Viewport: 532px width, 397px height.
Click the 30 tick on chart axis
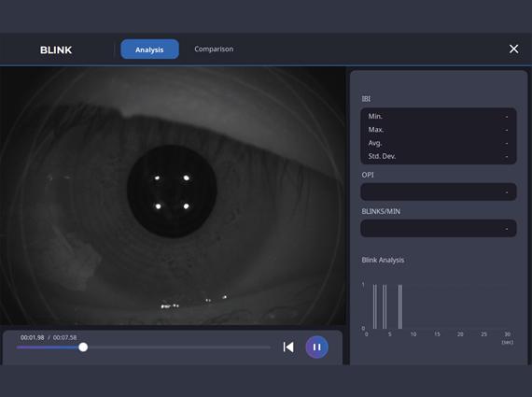coord(507,334)
